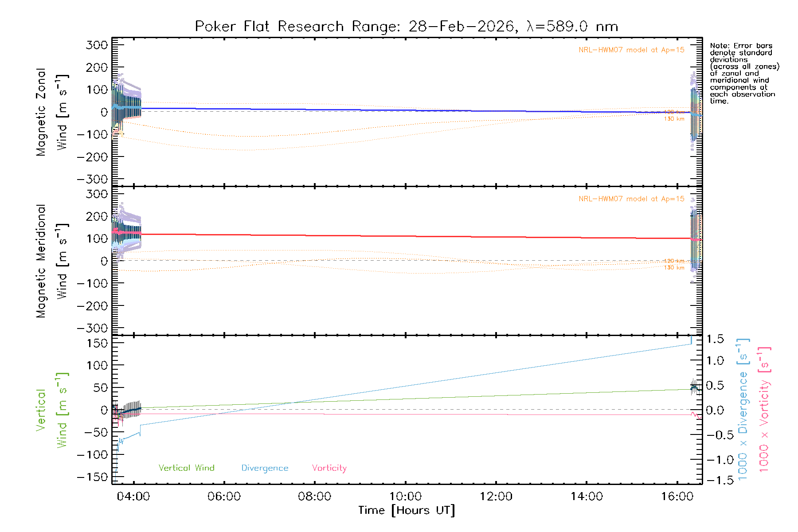This screenshot has width=798, height=532.
Task: Click the Poker Flat Research Range plot title
Action: 406,27
